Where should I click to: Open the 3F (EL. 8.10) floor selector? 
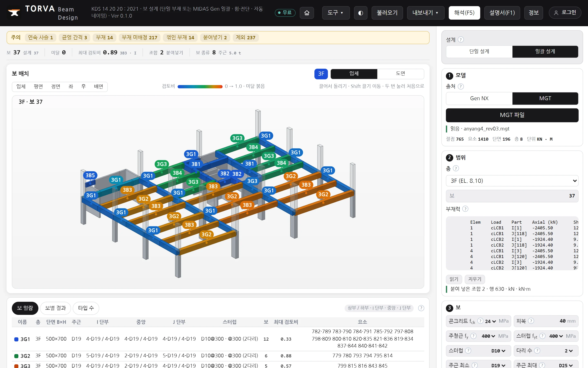512,181
